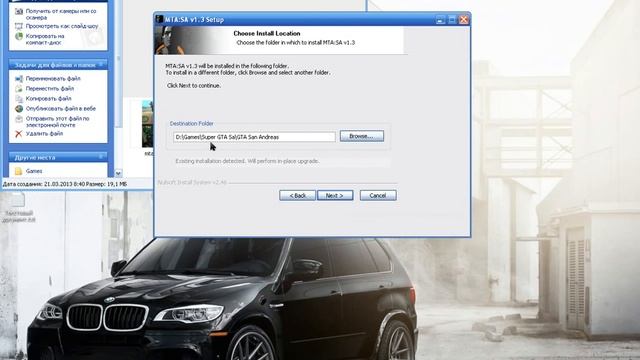Click the MTA:SA installer title bar icon

coord(159,19)
